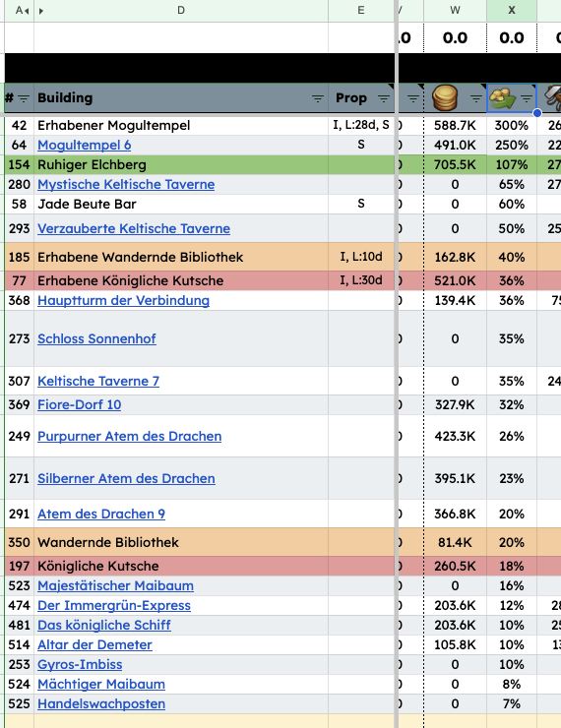Open Der Immergrün-Express link
The image size is (561, 728).
pos(114,605)
